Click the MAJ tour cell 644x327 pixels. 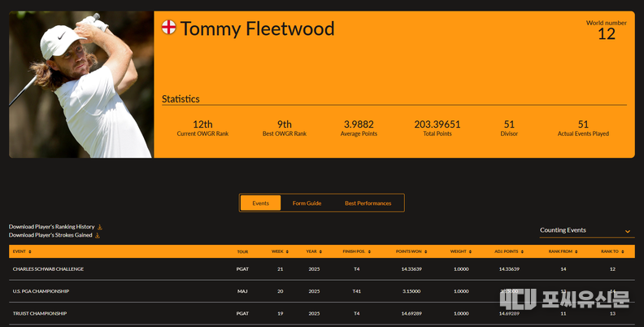coord(242,291)
